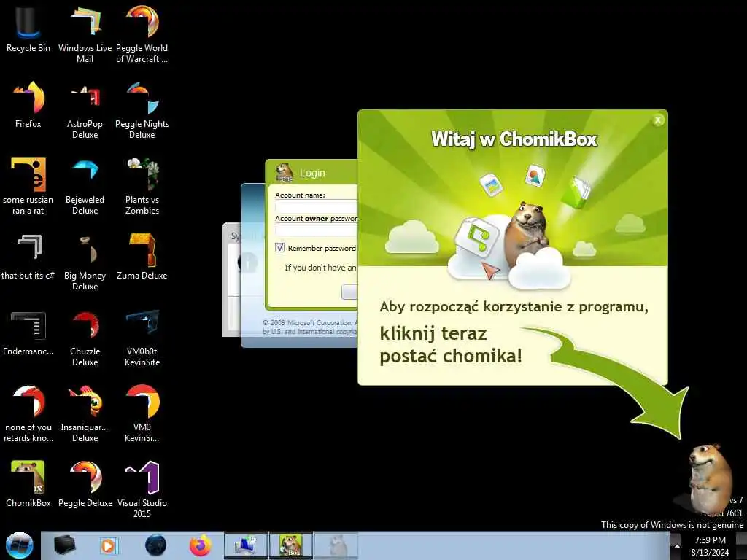Screen dimensions: 747x560
Task: Select the Firefox desktop shortcut
Action: click(28, 105)
